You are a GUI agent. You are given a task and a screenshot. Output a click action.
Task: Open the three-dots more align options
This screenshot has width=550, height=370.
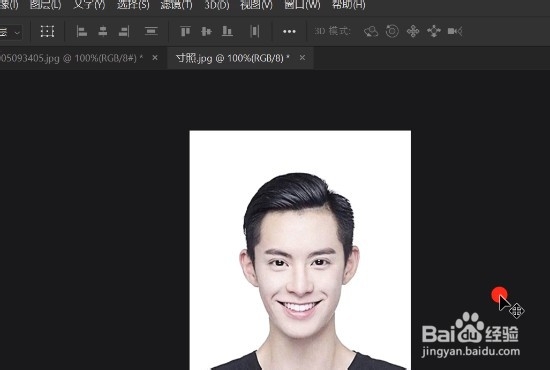tap(289, 32)
